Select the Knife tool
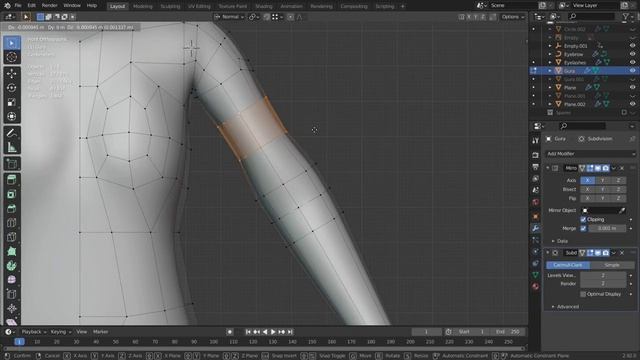This screenshot has width=640, height=360. point(12,237)
